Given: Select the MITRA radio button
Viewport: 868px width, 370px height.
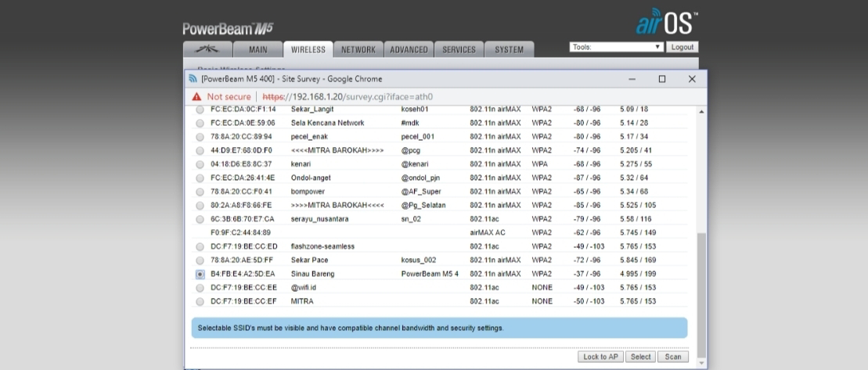Looking at the screenshot, I should tap(200, 302).
